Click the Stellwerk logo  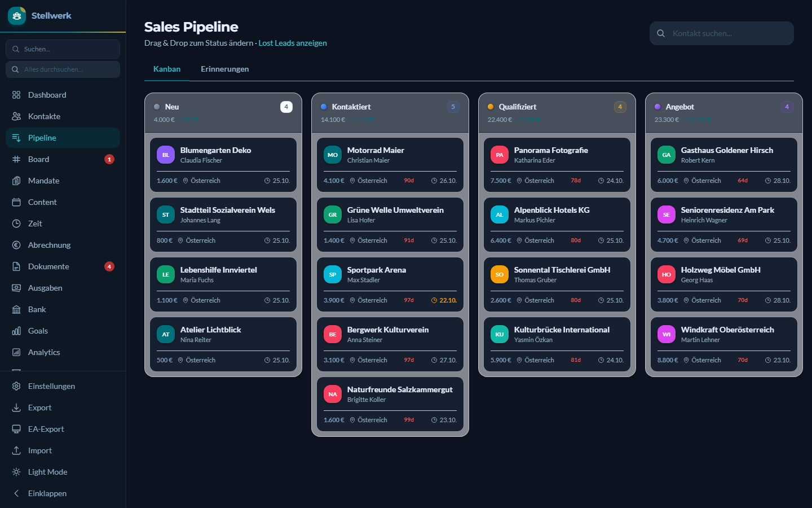(x=17, y=16)
